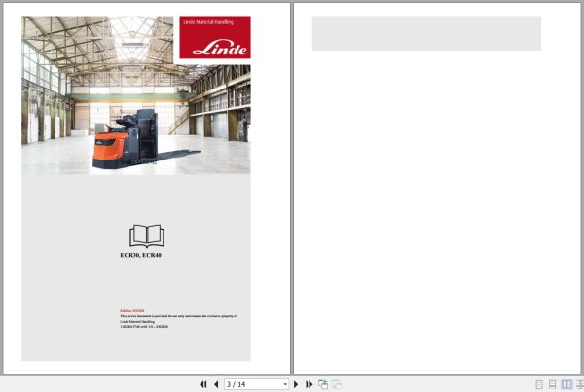Screen dimensions: 584x392
Task: Click the greyed go to next view icon
Action: [337, 384]
